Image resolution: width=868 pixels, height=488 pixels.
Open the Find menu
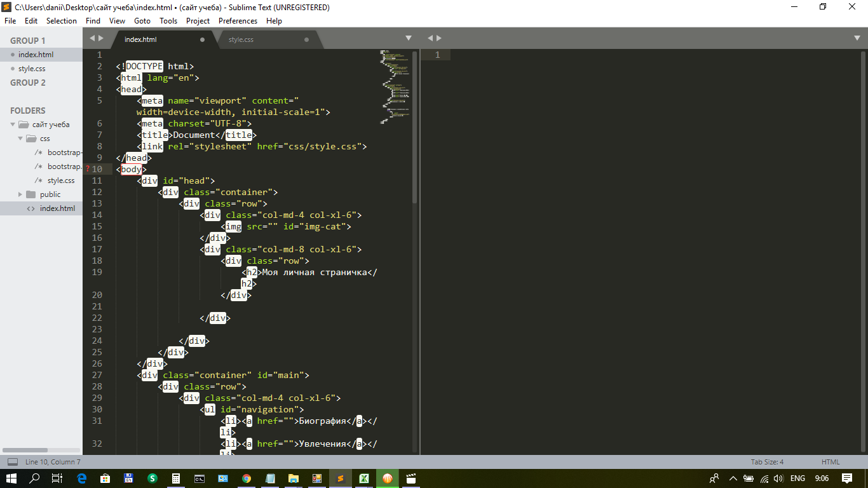coord(93,20)
